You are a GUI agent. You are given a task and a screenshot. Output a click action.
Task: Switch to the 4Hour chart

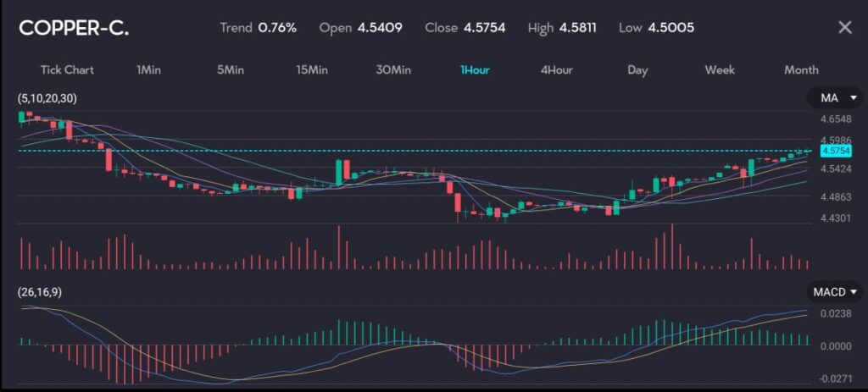pyautogui.click(x=556, y=69)
